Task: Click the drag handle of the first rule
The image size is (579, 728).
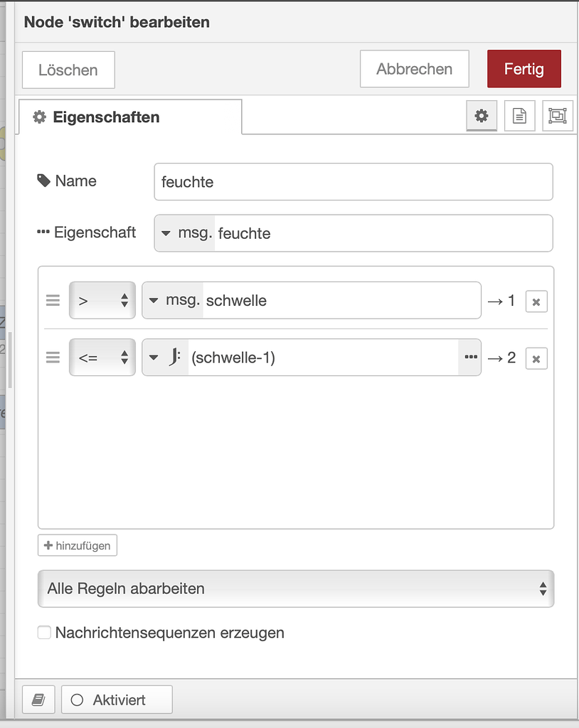Action: (53, 300)
